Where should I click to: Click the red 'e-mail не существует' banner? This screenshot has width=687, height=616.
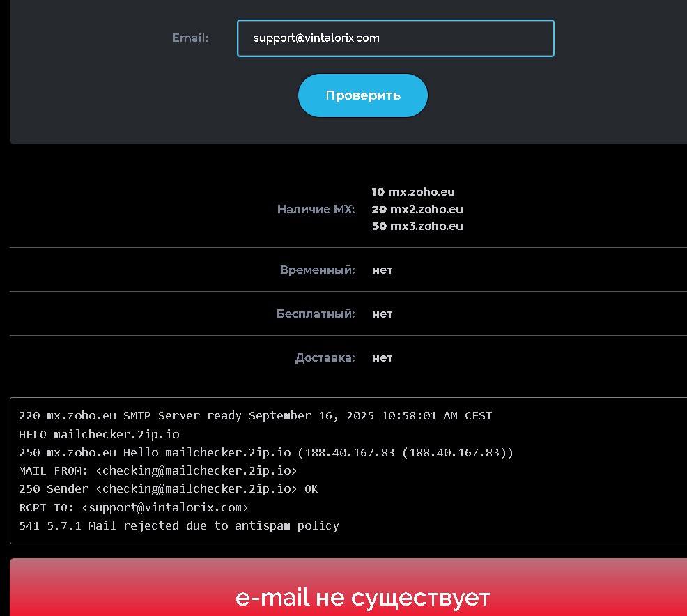tap(348, 587)
